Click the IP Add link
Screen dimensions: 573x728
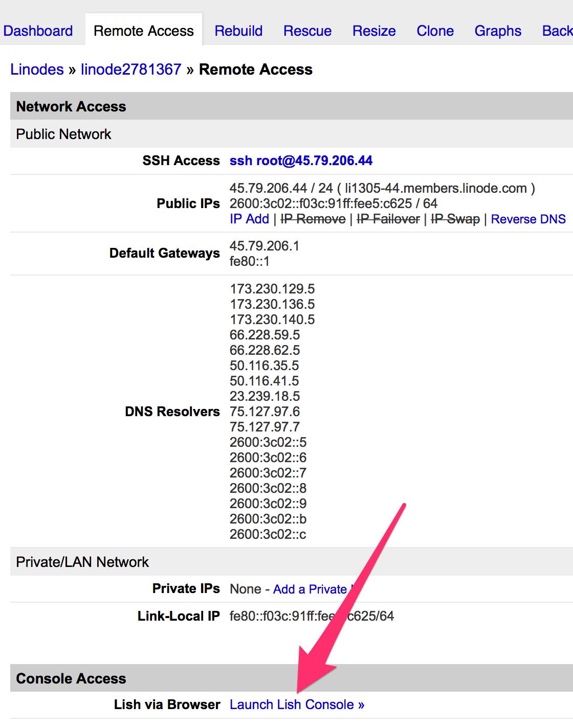pos(249,219)
